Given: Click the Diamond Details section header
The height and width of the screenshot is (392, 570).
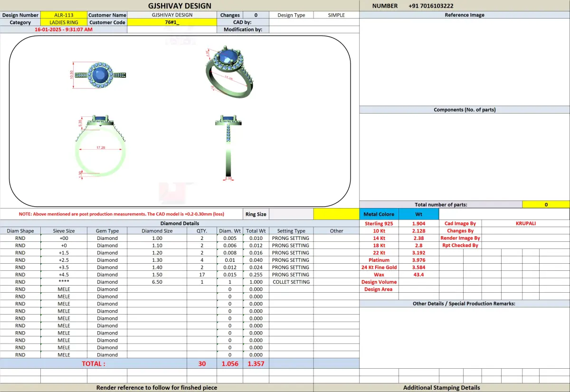Looking at the screenshot, I should [x=180, y=223].
